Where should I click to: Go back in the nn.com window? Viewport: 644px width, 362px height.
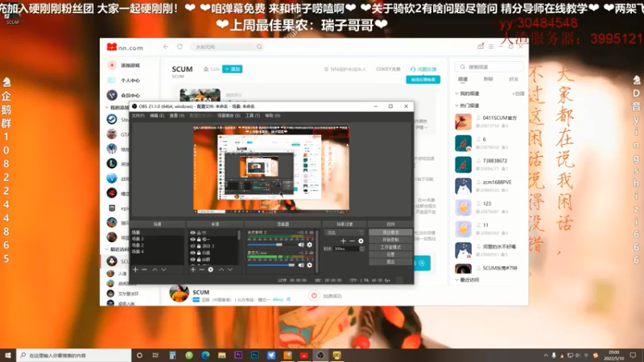(x=166, y=47)
